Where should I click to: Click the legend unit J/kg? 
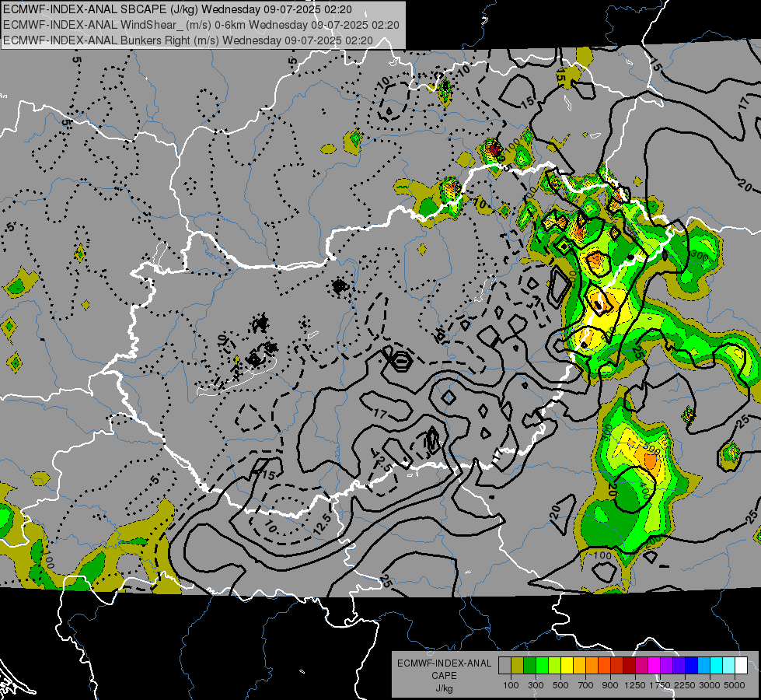point(444,688)
